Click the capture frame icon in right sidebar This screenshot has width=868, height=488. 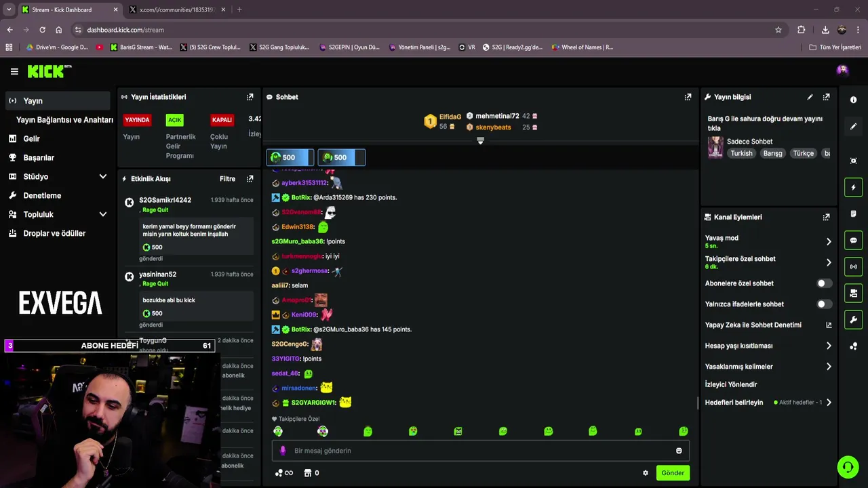853,161
